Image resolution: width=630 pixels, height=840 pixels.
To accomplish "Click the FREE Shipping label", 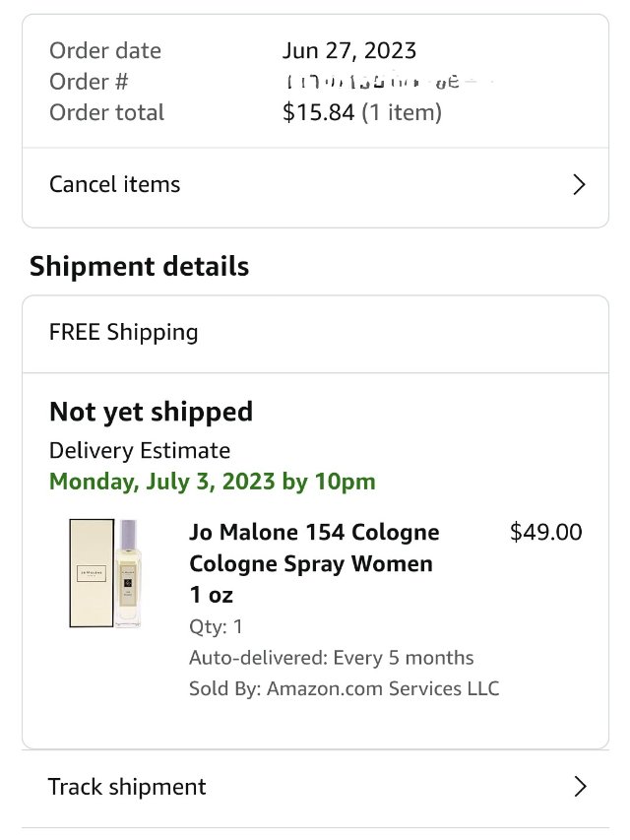I will (124, 333).
